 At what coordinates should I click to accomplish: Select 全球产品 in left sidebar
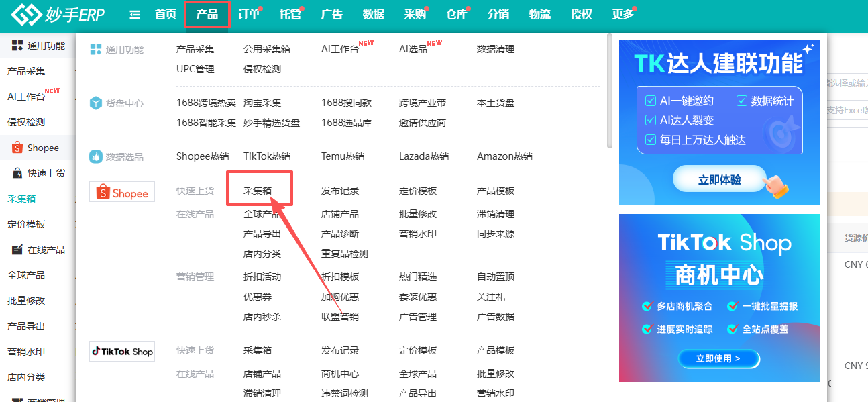(26, 275)
